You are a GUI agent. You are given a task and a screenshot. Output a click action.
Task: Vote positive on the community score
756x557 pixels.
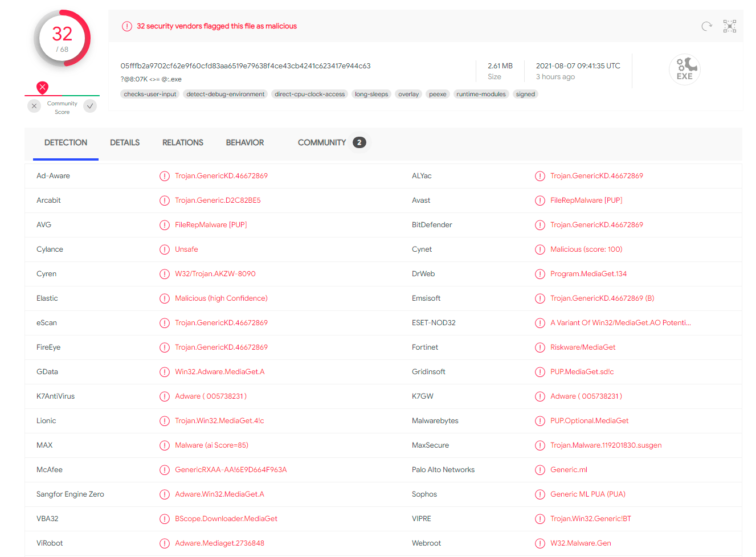[90, 106]
